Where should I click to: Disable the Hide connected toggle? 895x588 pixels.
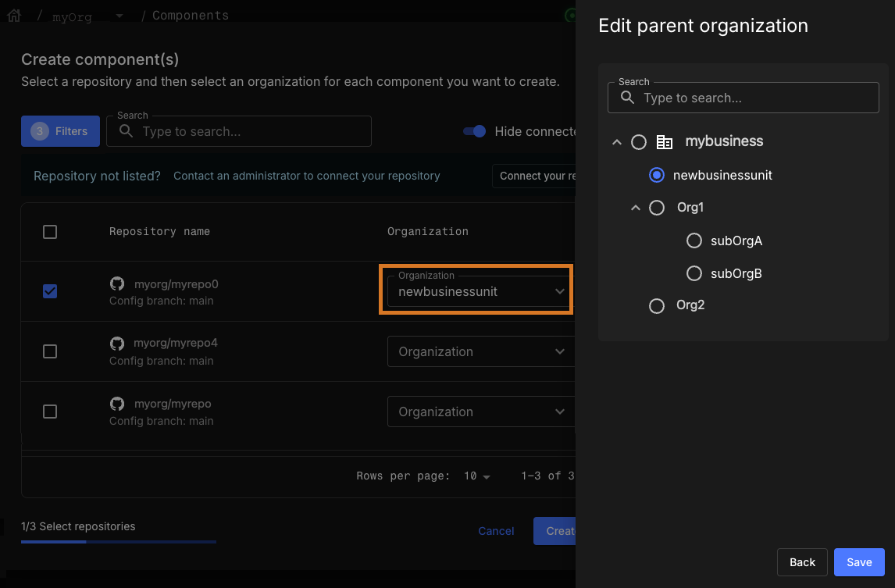click(x=475, y=131)
